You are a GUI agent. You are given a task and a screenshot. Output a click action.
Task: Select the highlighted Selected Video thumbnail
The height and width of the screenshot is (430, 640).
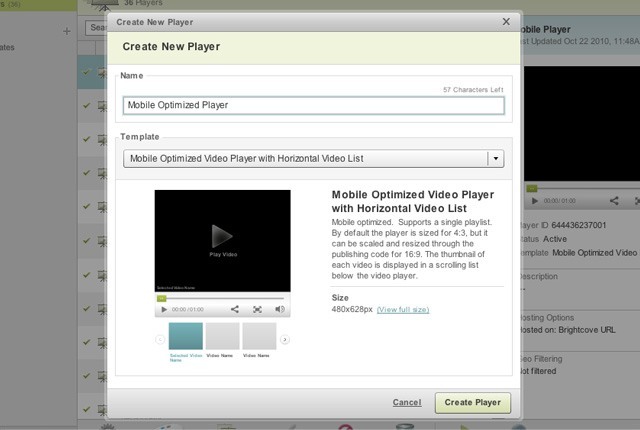(x=186, y=336)
